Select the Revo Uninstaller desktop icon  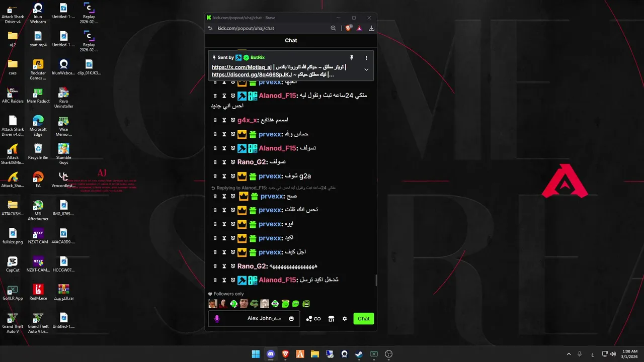pos(63,98)
